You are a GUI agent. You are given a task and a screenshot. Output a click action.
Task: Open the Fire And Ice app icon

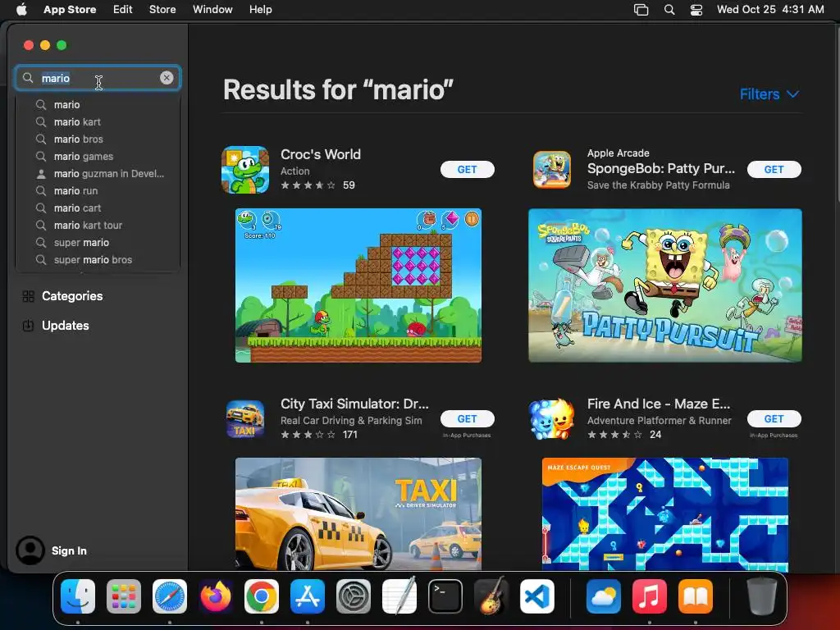(552, 419)
